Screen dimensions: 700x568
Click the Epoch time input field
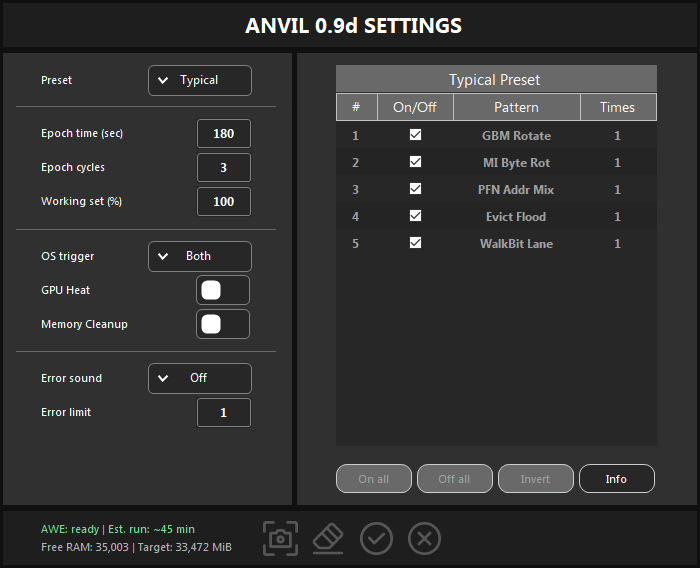pos(224,134)
